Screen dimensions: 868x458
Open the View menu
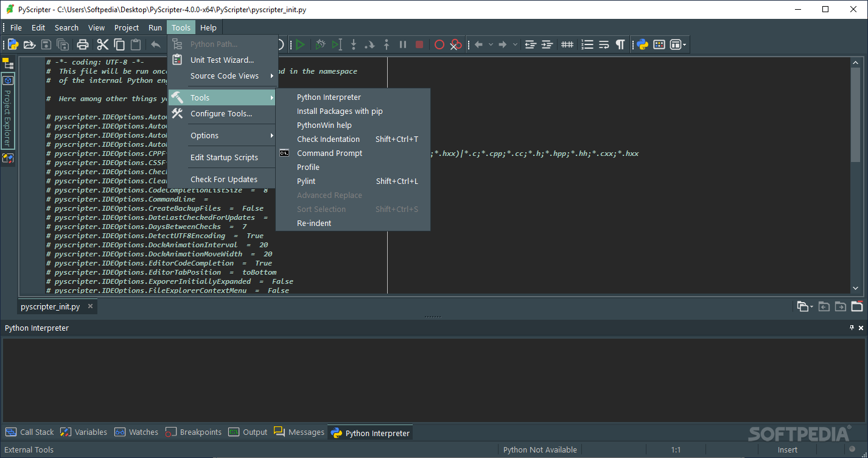(96, 27)
